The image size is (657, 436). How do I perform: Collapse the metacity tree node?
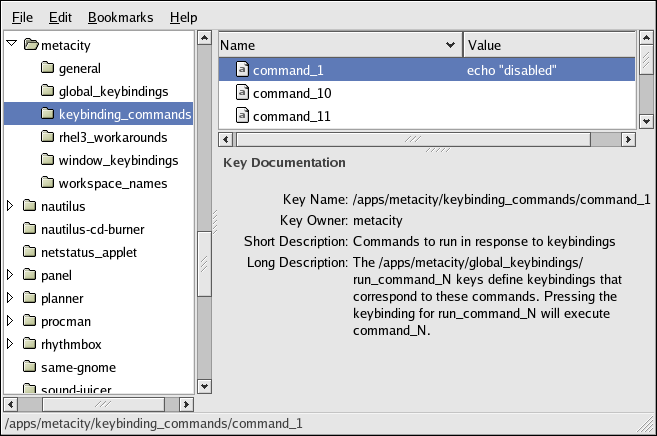point(11,45)
